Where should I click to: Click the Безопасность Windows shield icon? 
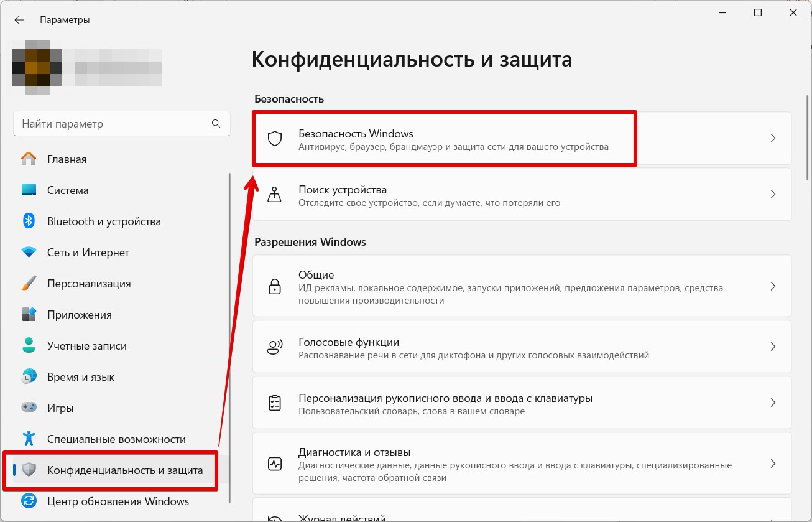coord(275,138)
